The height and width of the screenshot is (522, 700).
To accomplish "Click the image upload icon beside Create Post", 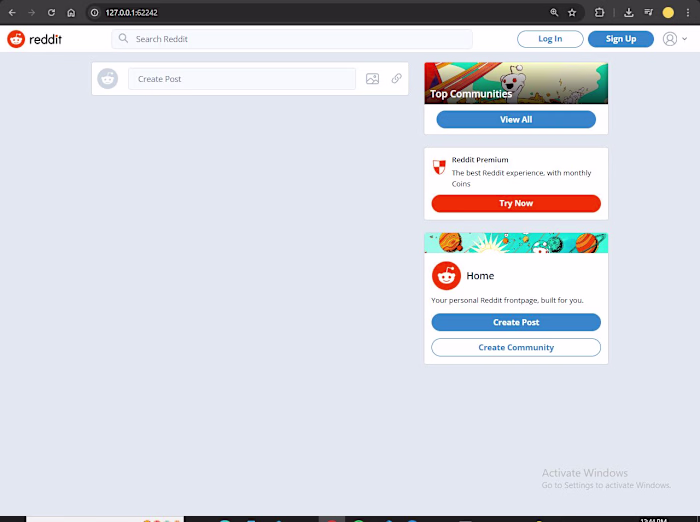I will click(x=372, y=79).
